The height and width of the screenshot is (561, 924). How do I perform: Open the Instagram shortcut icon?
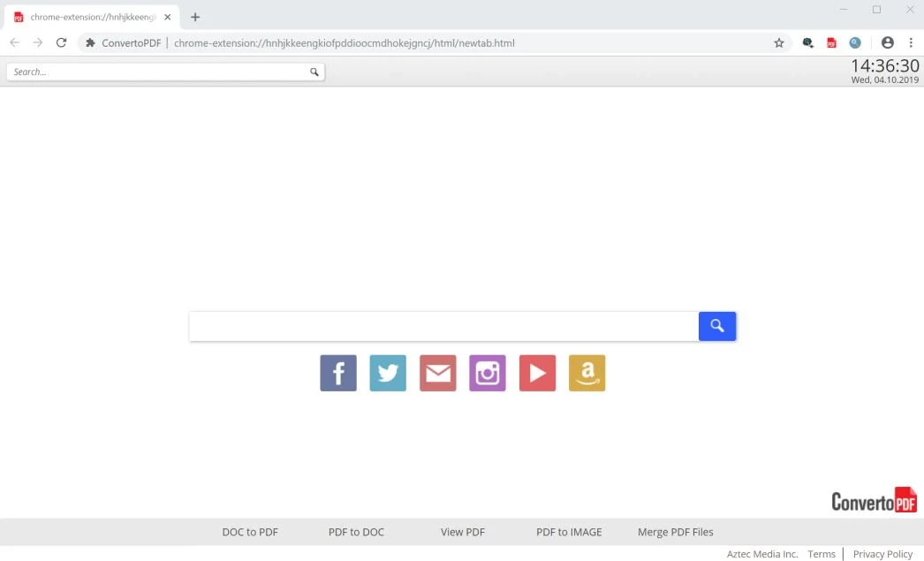488,373
